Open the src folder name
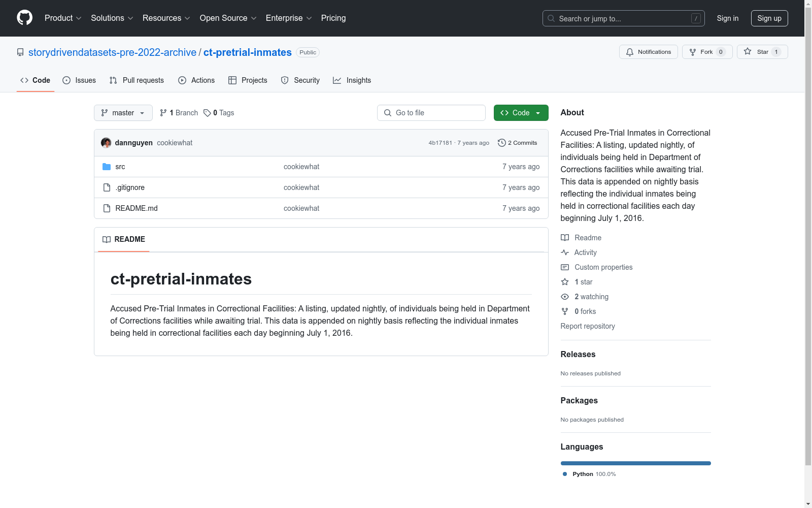812x508 pixels. coord(120,167)
